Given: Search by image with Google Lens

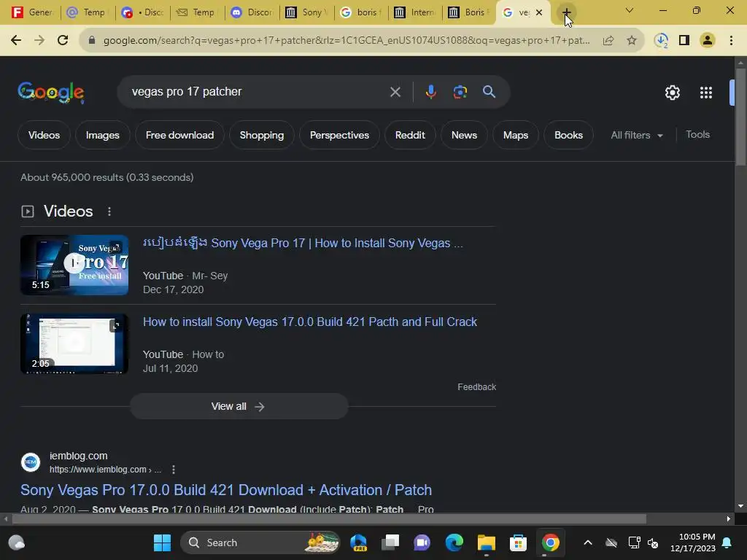Looking at the screenshot, I should pos(460,92).
